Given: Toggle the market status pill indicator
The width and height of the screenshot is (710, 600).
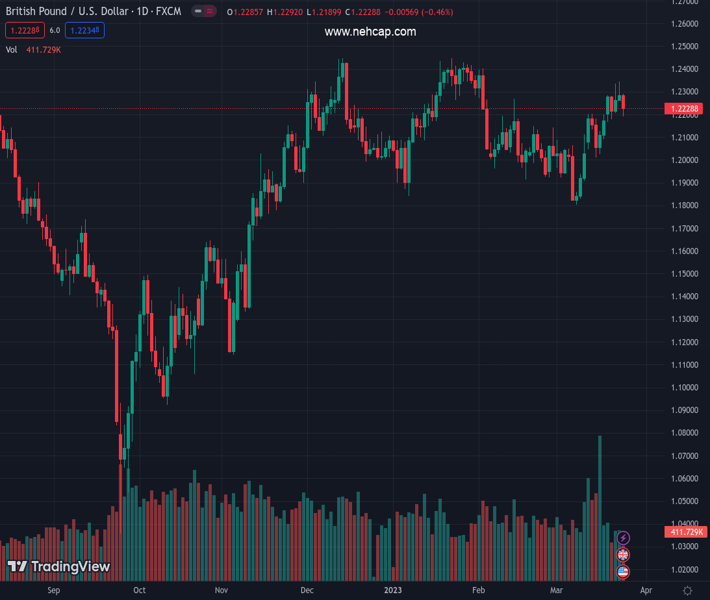Looking at the screenshot, I should click(x=207, y=11).
